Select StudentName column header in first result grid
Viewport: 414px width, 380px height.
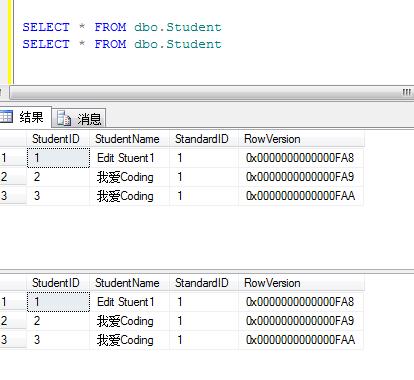coord(130,139)
